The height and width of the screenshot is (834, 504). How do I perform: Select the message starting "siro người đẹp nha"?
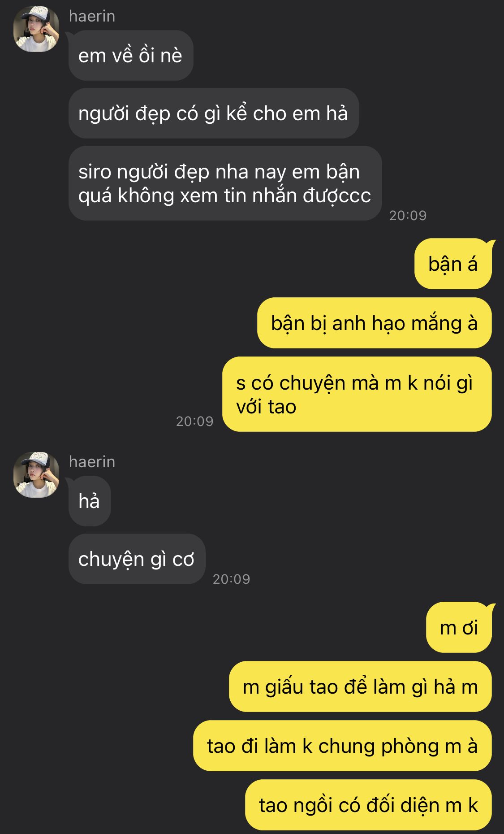[225, 183]
